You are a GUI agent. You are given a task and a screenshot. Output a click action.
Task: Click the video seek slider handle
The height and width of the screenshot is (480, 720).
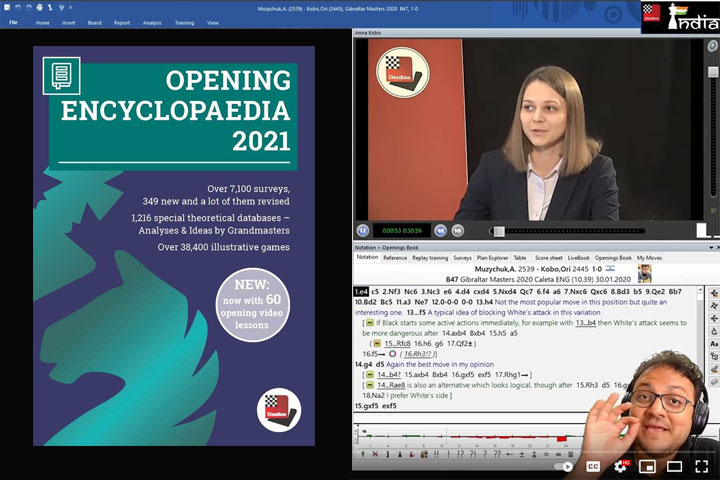pyautogui.click(x=498, y=231)
